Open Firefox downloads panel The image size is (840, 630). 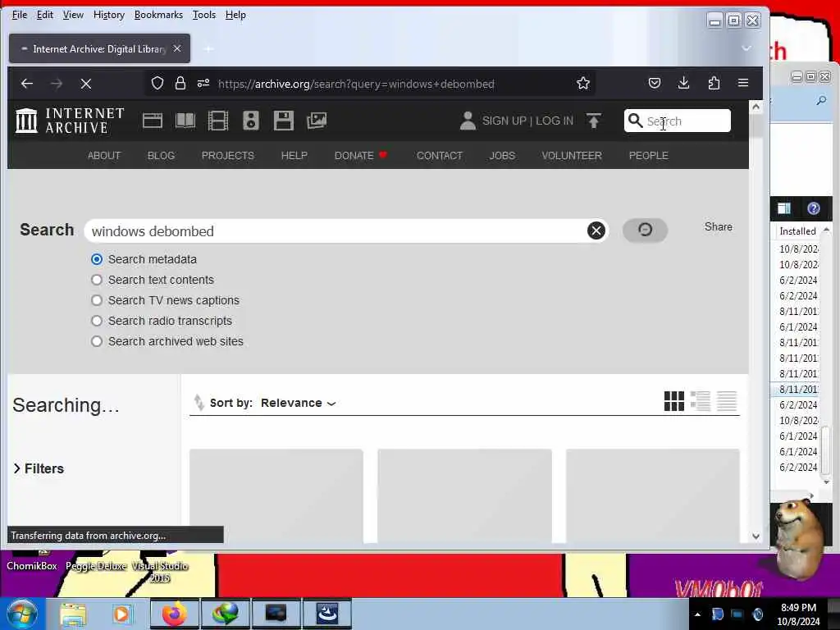pos(683,83)
